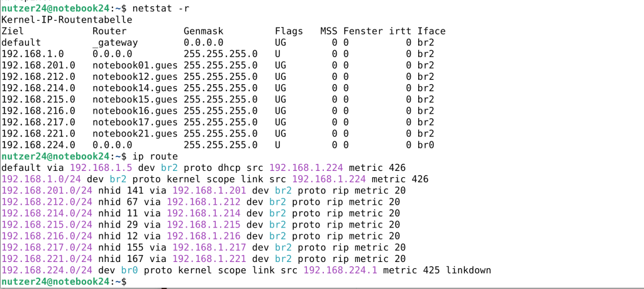The height and width of the screenshot is (289, 644).
Task: Select the 192.168.224.0/24 route prefix
Action: pos(47,270)
